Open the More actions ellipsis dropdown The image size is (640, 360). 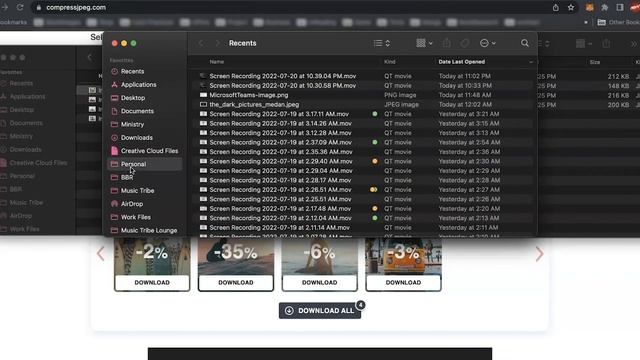[x=487, y=43]
